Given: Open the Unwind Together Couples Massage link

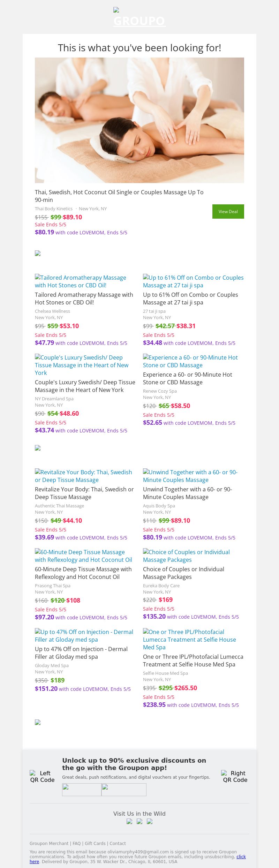Looking at the screenshot, I should (x=190, y=476).
